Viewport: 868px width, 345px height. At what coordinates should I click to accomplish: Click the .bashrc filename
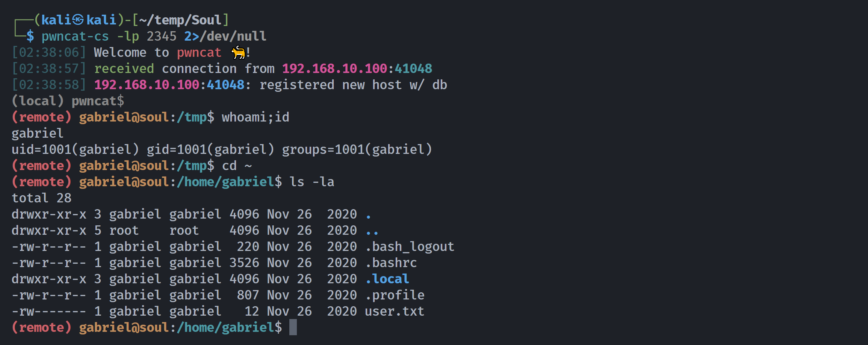[x=391, y=263]
